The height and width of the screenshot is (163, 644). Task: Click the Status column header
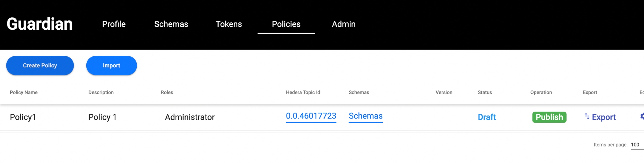(x=485, y=92)
